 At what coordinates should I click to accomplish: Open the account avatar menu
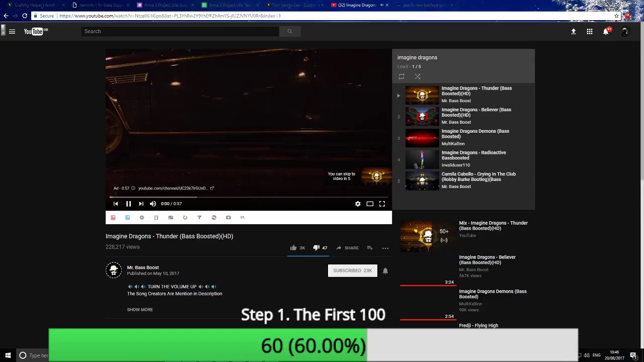point(625,32)
